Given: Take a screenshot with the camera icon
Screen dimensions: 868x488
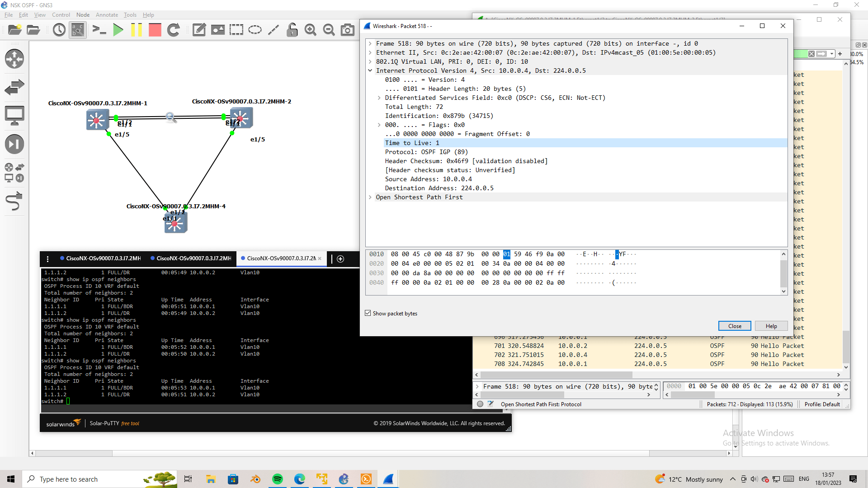Looking at the screenshot, I should click(x=347, y=30).
